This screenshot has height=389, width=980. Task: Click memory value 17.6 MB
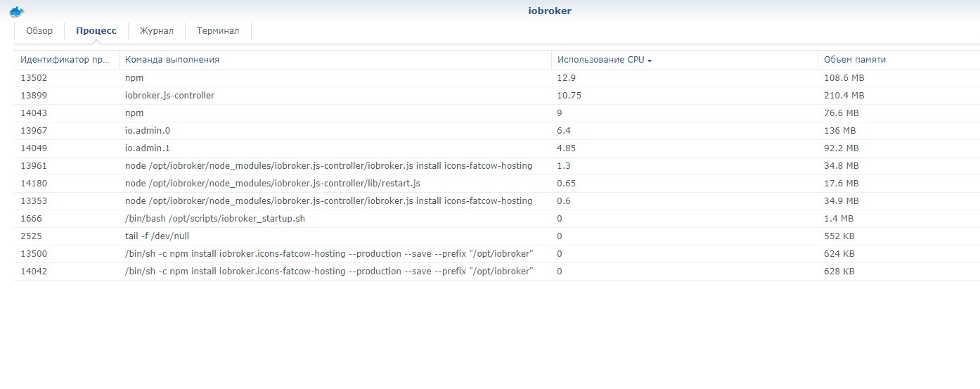pos(841,183)
